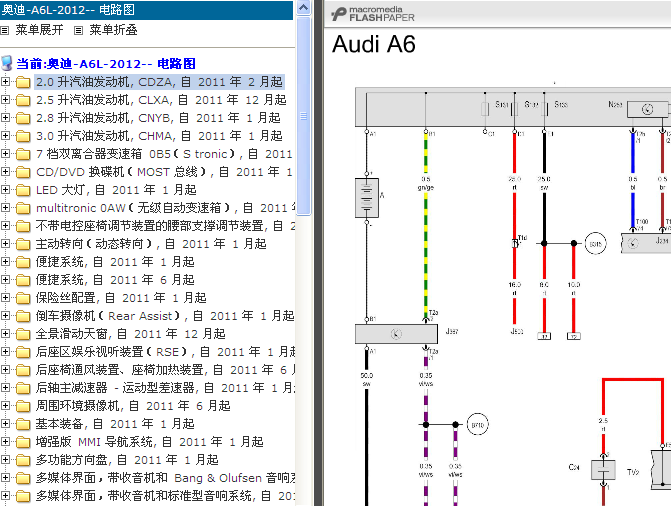Screen dimensions: 671x506
Task: Click folder icon of 倒车摄像机 Rear Assist
Action: 23,316
